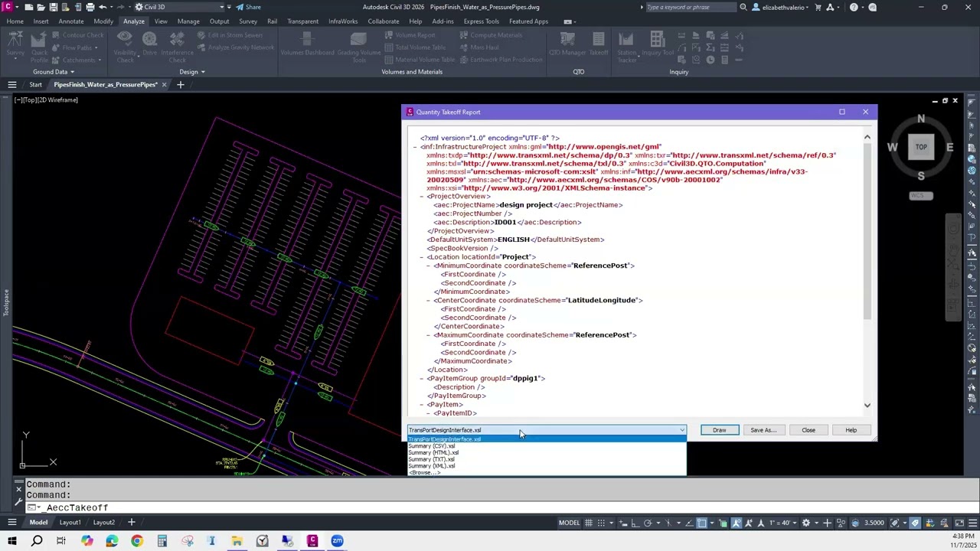Image resolution: width=980 pixels, height=551 pixels.
Task: Switch to the Annotate ribbon tab
Action: (x=71, y=21)
